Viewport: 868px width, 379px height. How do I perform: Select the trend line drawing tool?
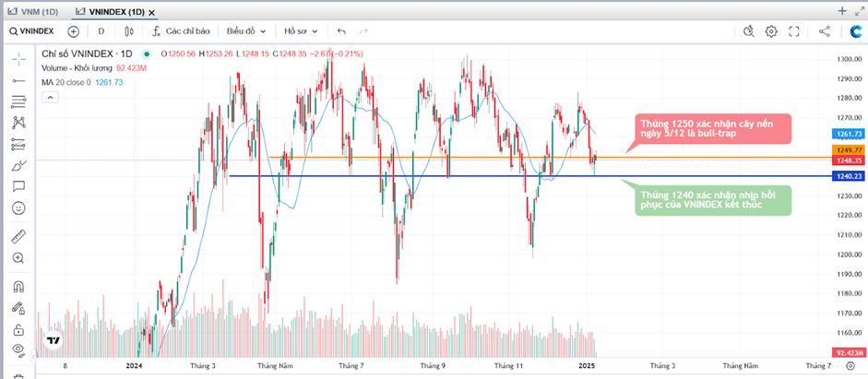18,81
